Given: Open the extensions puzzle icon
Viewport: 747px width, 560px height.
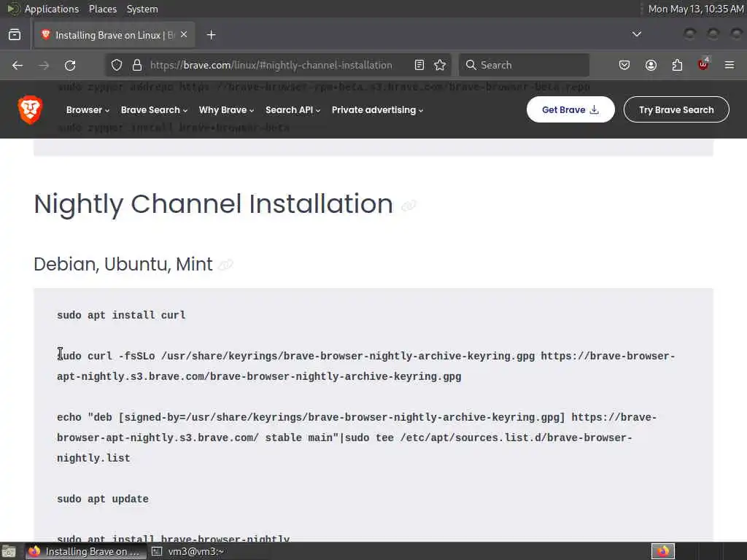Looking at the screenshot, I should click(x=677, y=65).
